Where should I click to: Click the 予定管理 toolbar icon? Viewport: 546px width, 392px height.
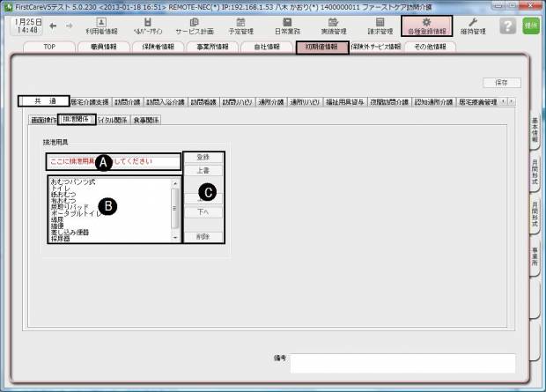(240, 26)
